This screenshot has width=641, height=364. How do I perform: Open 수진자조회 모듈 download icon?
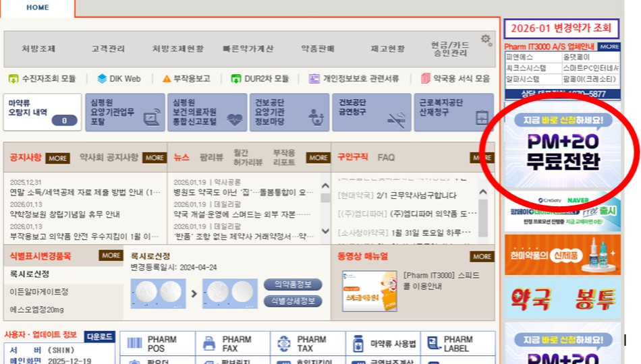pyautogui.click(x=13, y=78)
